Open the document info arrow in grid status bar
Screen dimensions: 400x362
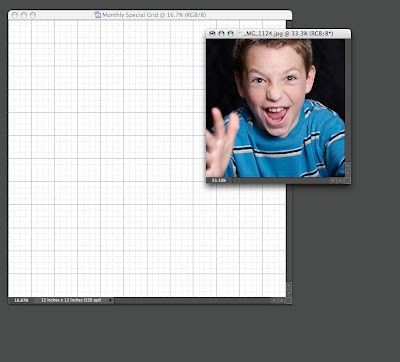click(111, 300)
